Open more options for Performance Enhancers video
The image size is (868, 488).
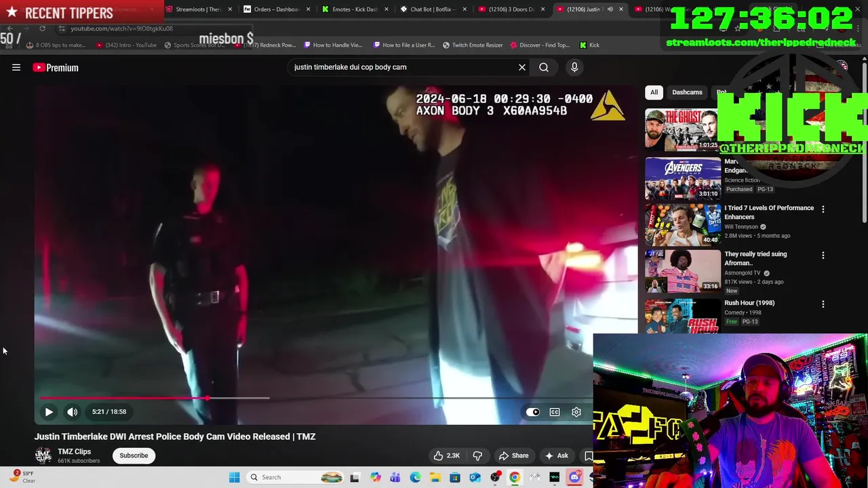click(823, 209)
